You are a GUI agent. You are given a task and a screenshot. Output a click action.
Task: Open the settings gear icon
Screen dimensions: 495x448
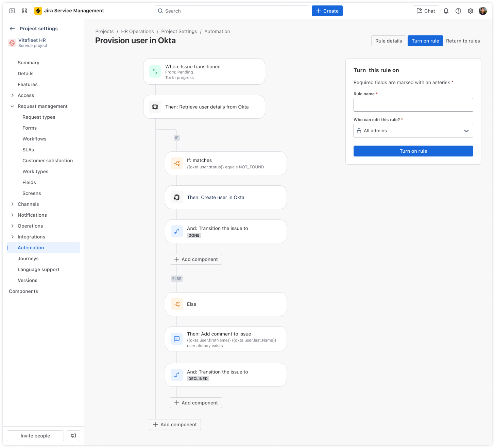click(470, 11)
